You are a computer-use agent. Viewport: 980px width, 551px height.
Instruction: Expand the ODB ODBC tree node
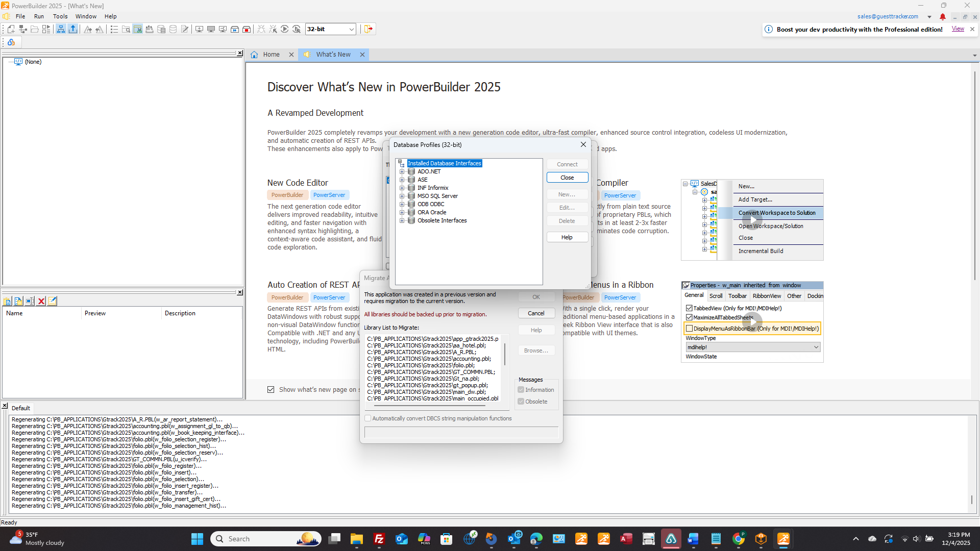(402, 204)
